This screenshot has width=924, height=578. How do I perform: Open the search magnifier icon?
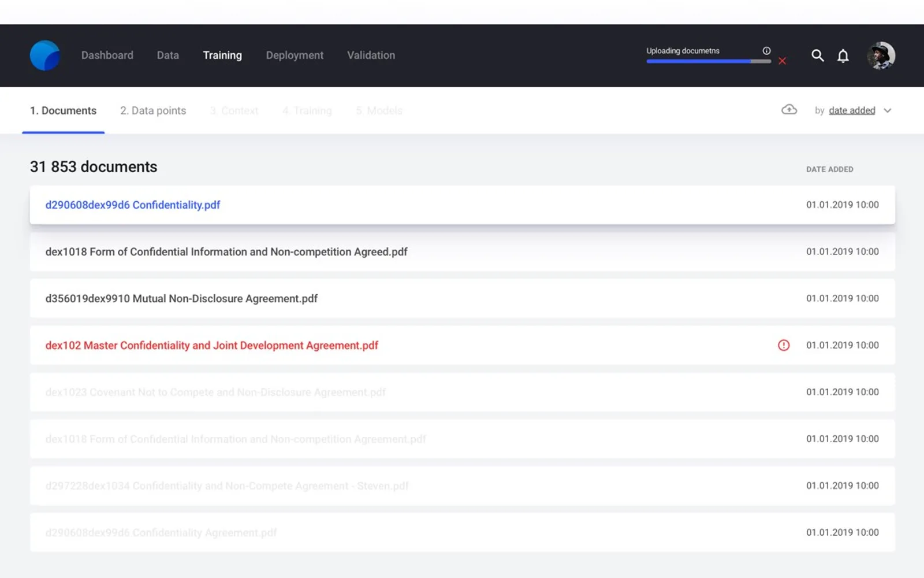(x=817, y=55)
